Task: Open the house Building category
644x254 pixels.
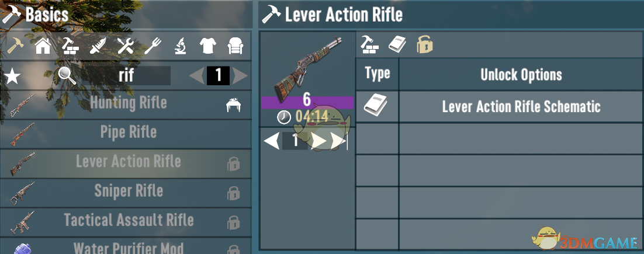Action: tap(43, 46)
